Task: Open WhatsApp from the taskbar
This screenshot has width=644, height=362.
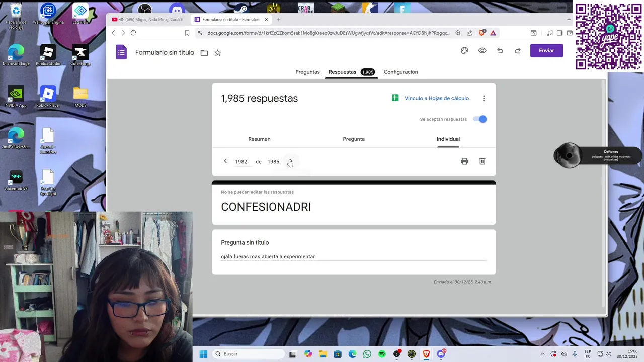Action: click(367, 354)
